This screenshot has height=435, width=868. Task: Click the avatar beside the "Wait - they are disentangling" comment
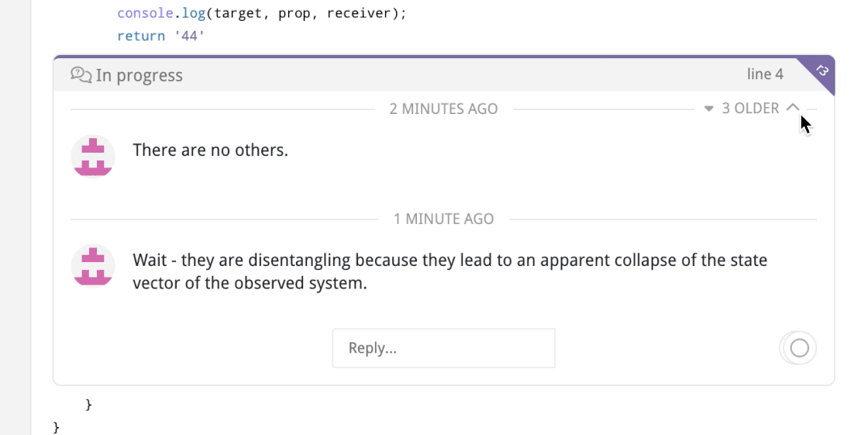pyautogui.click(x=93, y=266)
